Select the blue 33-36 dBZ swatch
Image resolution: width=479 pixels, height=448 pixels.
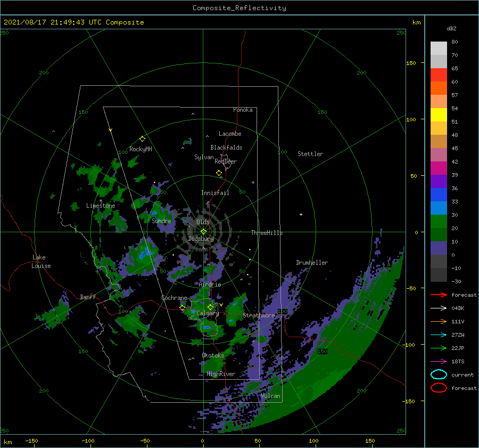pyautogui.click(x=439, y=195)
